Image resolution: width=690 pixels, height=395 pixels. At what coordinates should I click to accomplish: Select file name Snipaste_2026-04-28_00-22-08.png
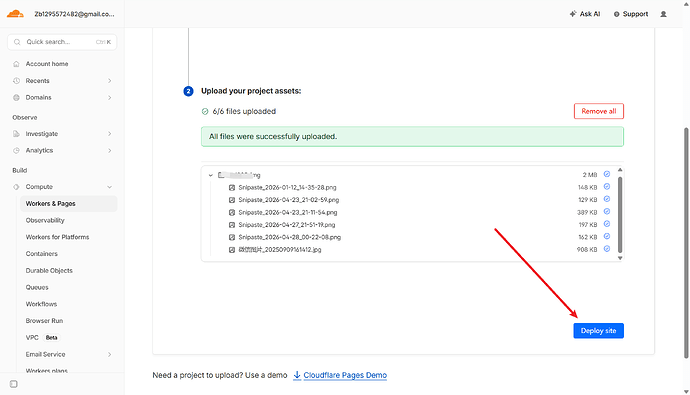point(290,238)
